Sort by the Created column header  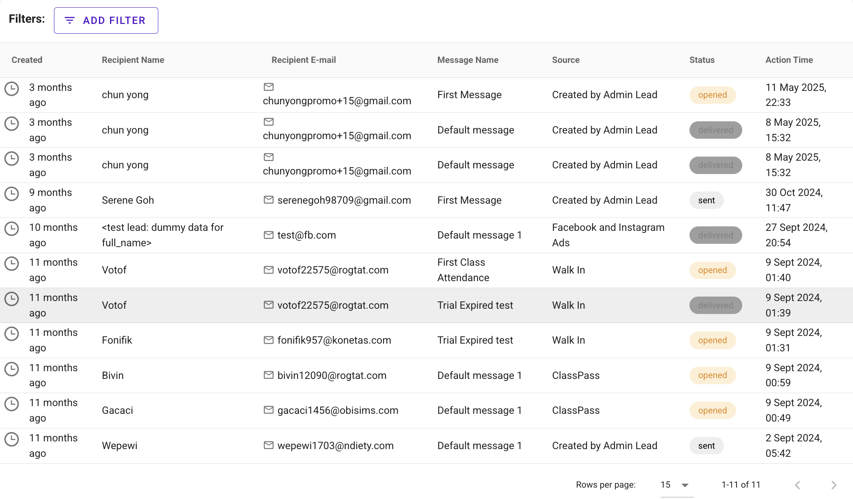point(27,60)
